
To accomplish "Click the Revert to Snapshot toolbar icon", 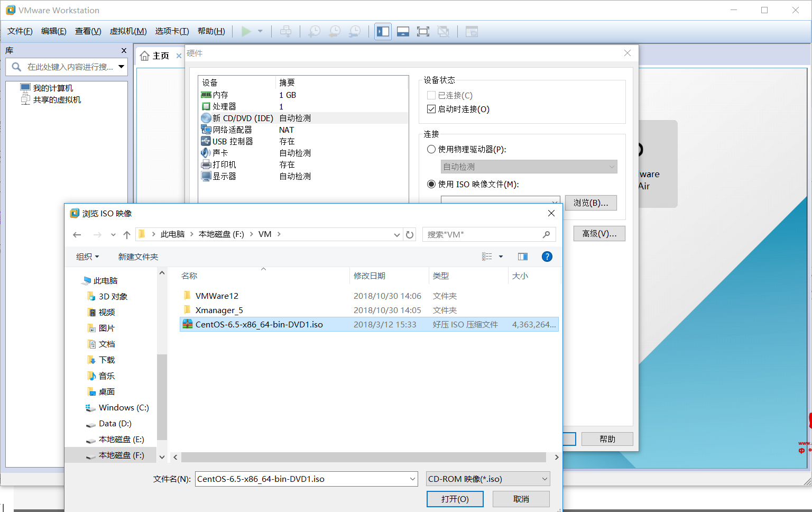I will pos(334,31).
